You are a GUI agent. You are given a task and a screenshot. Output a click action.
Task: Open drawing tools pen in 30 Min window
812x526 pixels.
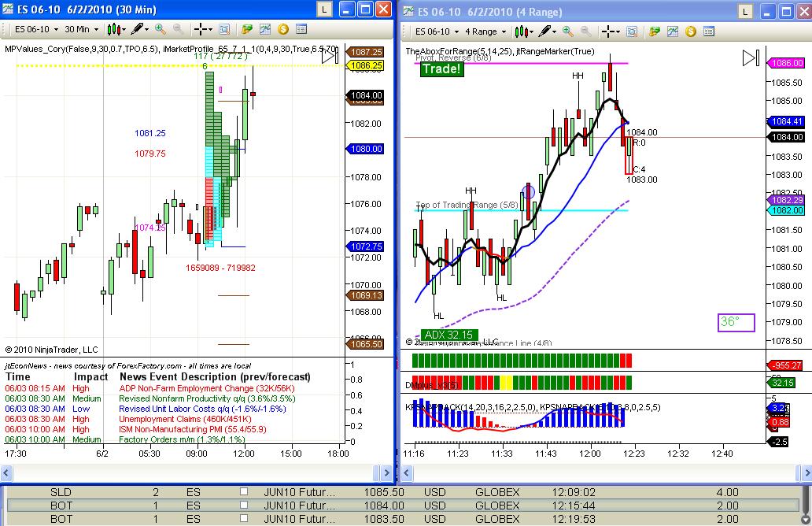(138, 30)
